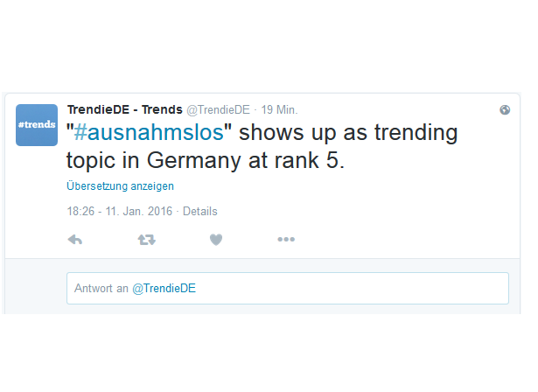Click the blue @TrendieDE mention in reply box
Viewport: 538px width, 392px height.
click(x=164, y=289)
